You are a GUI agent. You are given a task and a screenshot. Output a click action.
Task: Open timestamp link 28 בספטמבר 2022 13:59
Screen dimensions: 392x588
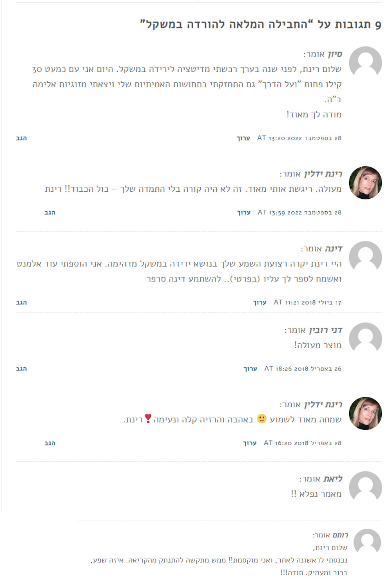(299, 212)
